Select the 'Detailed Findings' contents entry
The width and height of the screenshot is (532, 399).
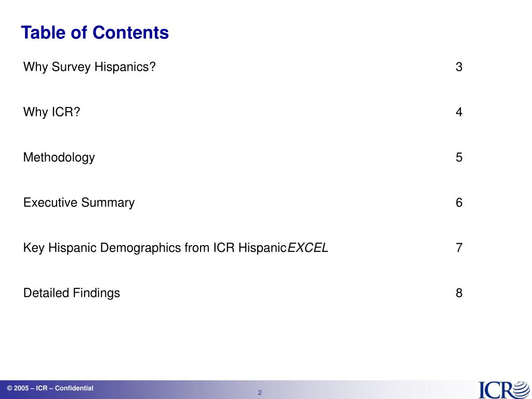[x=72, y=293]
